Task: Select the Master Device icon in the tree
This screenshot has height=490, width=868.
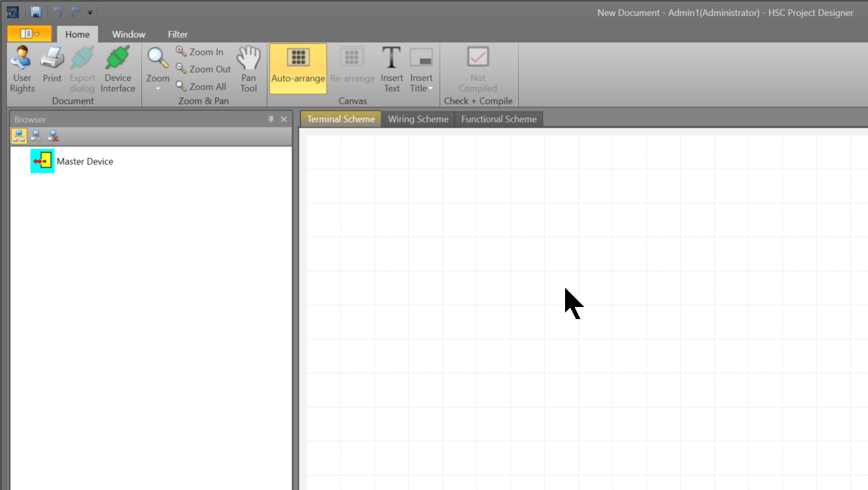Action: [42, 161]
